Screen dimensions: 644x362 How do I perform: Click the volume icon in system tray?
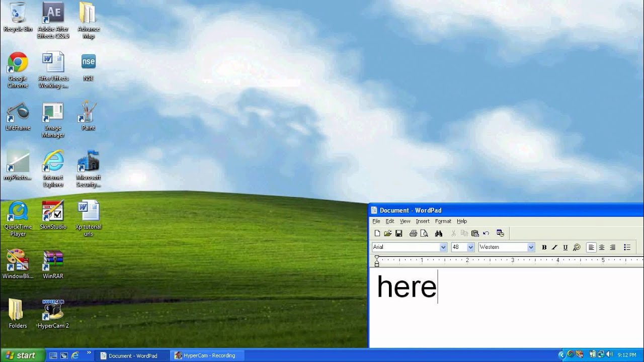[610, 355]
